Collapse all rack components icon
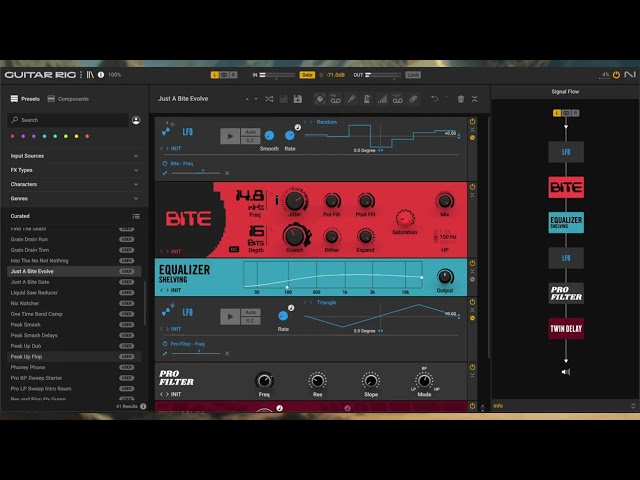Viewport: 640px width, 480px height. [475, 99]
